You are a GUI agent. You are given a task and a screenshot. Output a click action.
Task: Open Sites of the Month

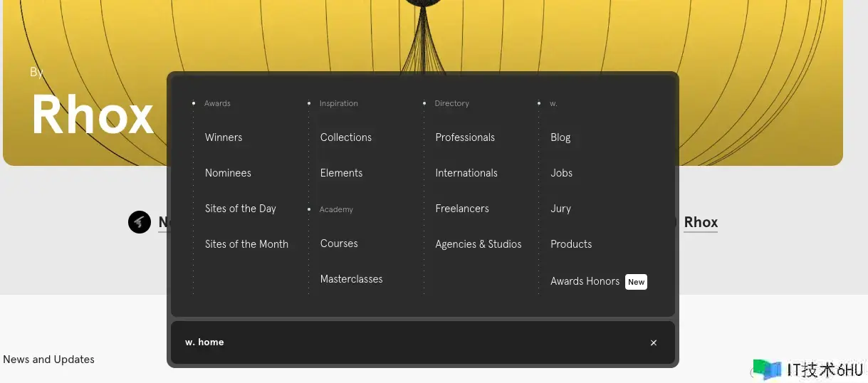246,244
